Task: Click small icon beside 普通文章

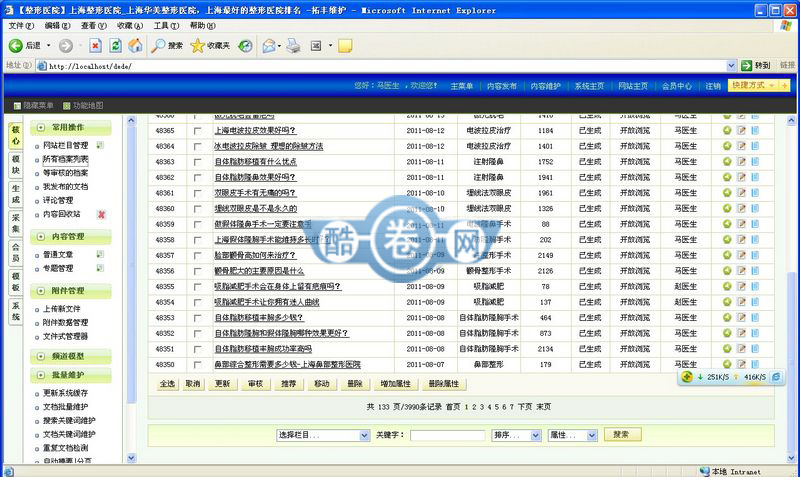Action: 100,254
